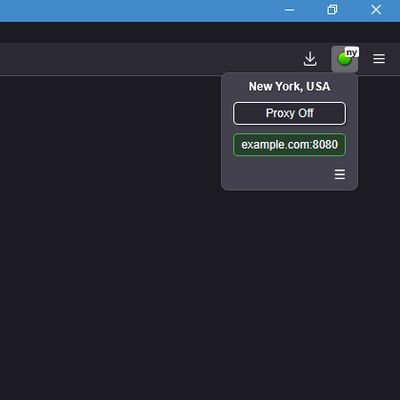Image resolution: width=400 pixels, height=400 pixels.
Task: Click the toolbar space between proxy icon and menu
Action: [365, 59]
